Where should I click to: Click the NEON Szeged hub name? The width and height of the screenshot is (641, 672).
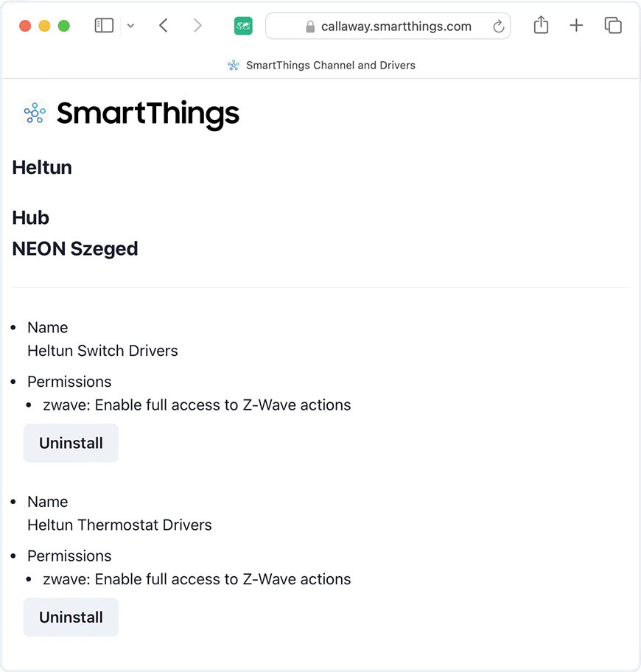click(75, 249)
